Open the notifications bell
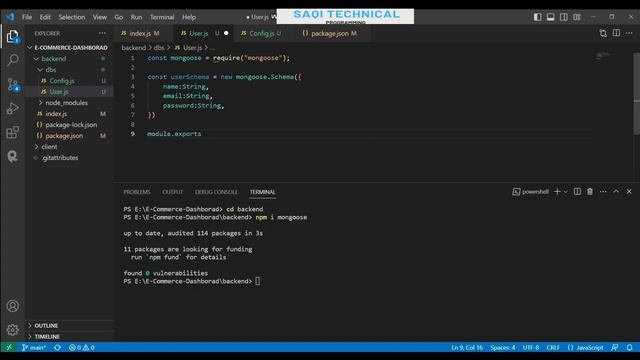 pyautogui.click(x=629, y=347)
